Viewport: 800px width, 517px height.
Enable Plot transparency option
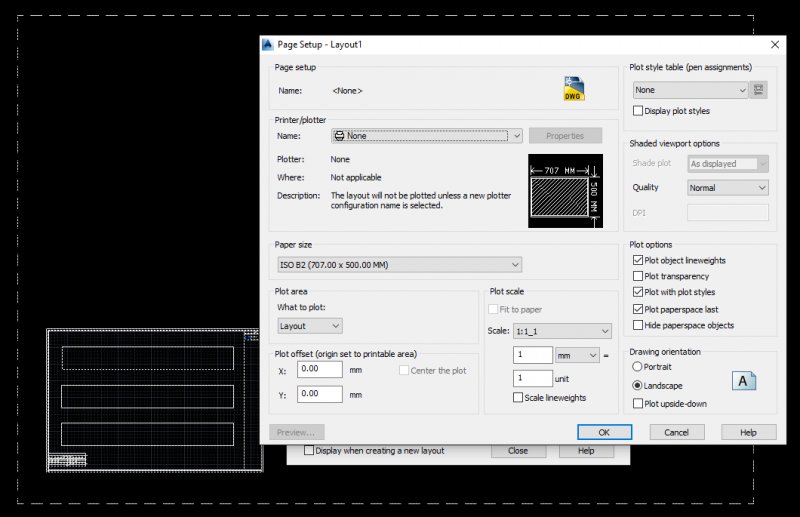[x=639, y=277]
